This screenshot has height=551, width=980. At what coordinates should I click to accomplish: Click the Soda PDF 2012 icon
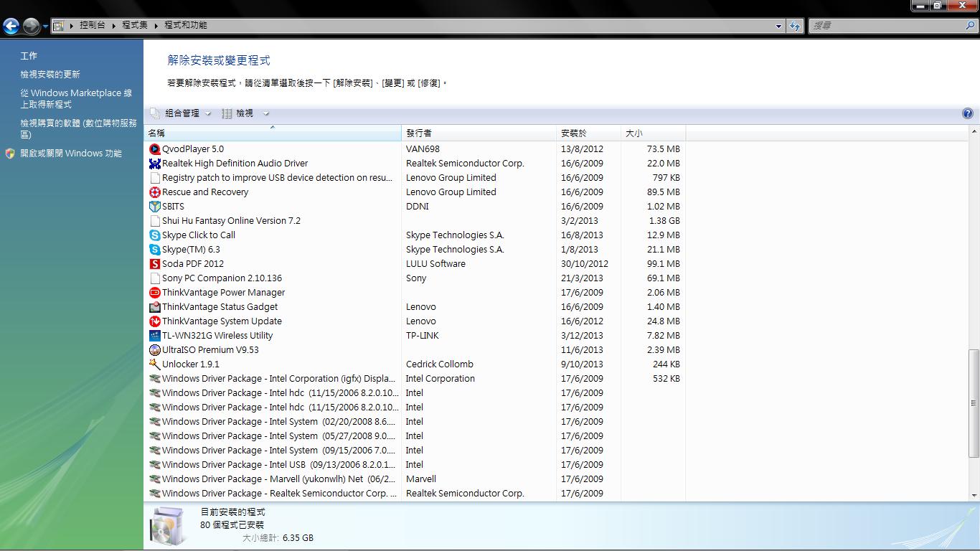click(154, 264)
